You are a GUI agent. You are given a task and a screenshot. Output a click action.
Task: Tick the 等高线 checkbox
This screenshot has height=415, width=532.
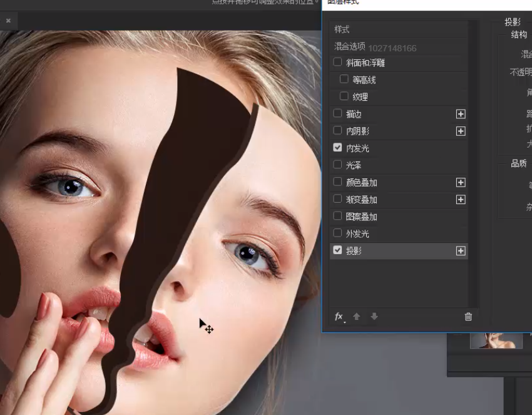tap(344, 79)
